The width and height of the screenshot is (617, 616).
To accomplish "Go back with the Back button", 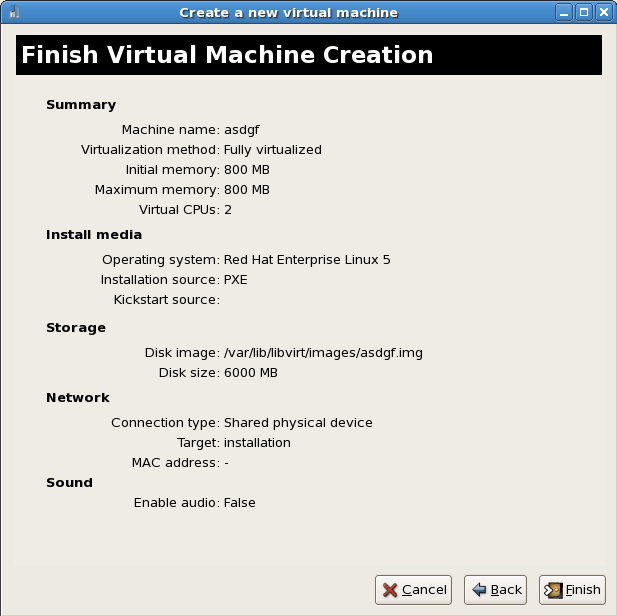I will (x=497, y=590).
